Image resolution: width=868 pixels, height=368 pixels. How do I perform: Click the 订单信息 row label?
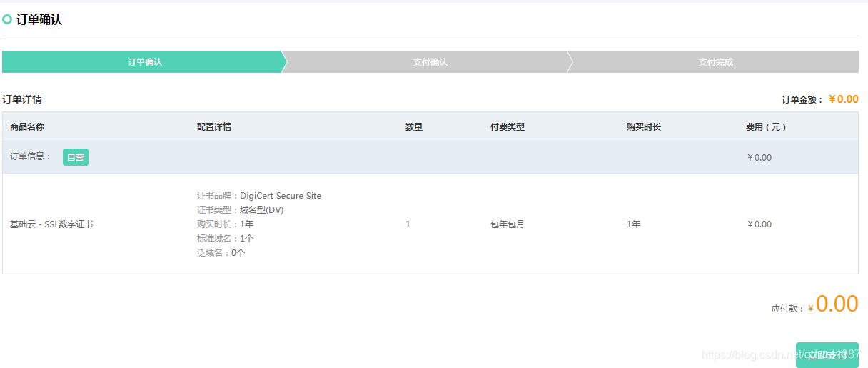click(31, 156)
